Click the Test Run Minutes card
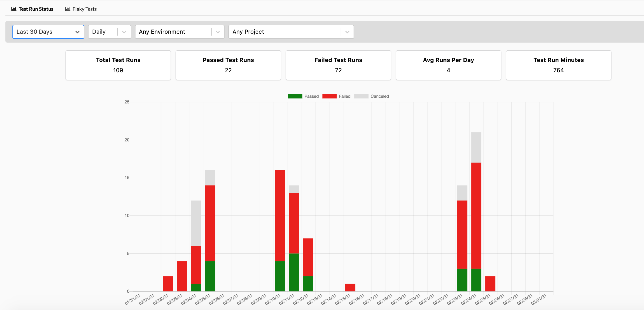The image size is (644, 310). pyautogui.click(x=558, y=65)
